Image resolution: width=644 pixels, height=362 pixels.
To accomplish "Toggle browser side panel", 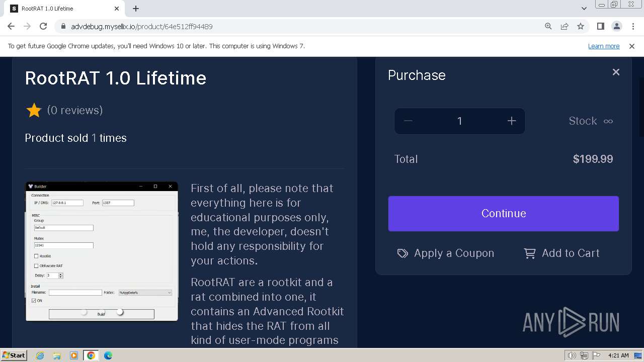I will tap(600, 26).
